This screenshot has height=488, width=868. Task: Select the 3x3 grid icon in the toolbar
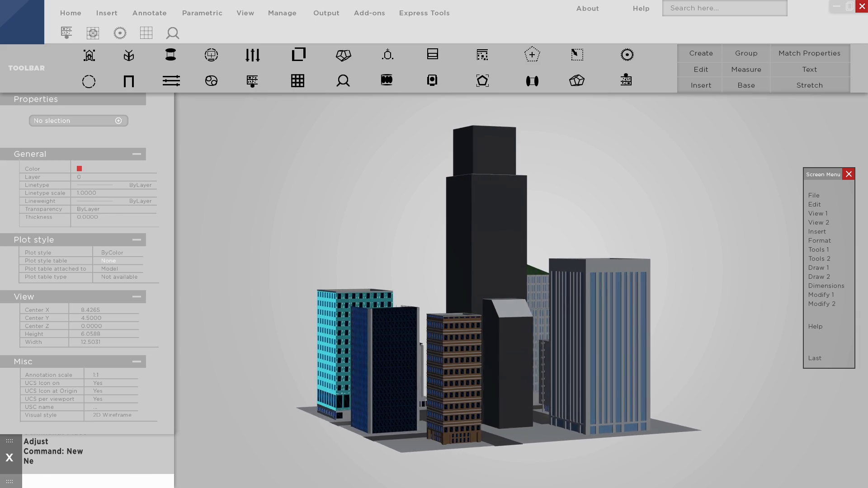point(297,81)
